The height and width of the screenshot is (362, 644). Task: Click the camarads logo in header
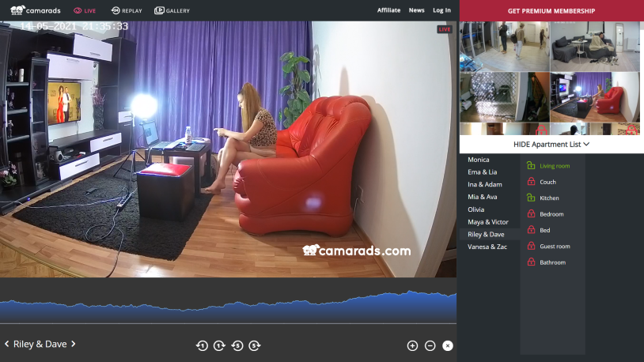[x=31, y=10]
